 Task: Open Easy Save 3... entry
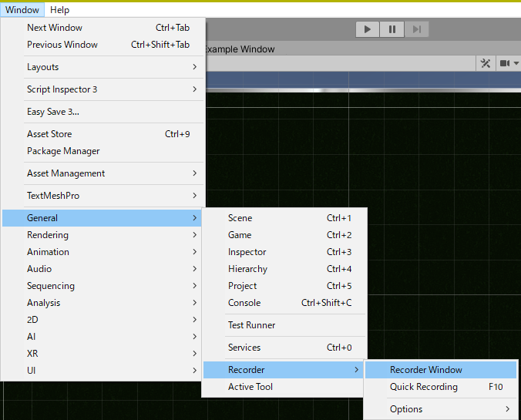tap(103, 111)
